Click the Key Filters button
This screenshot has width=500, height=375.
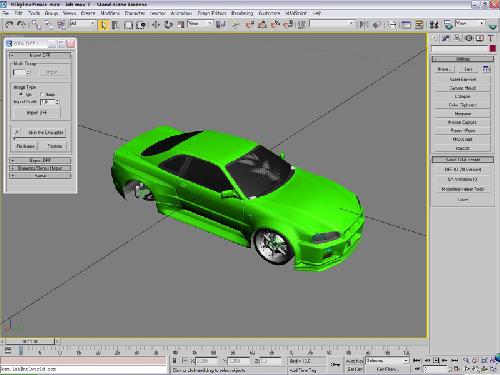click(x=387, y=369)
